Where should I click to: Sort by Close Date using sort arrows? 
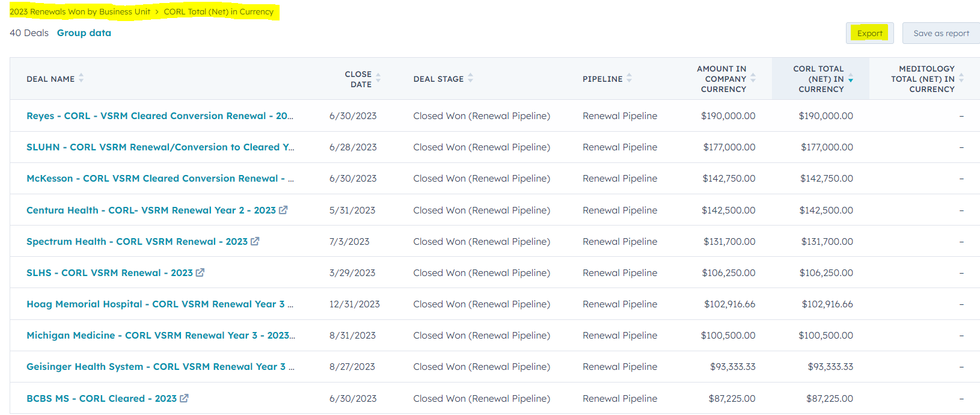pyautogui.click(x=378, y=78)
